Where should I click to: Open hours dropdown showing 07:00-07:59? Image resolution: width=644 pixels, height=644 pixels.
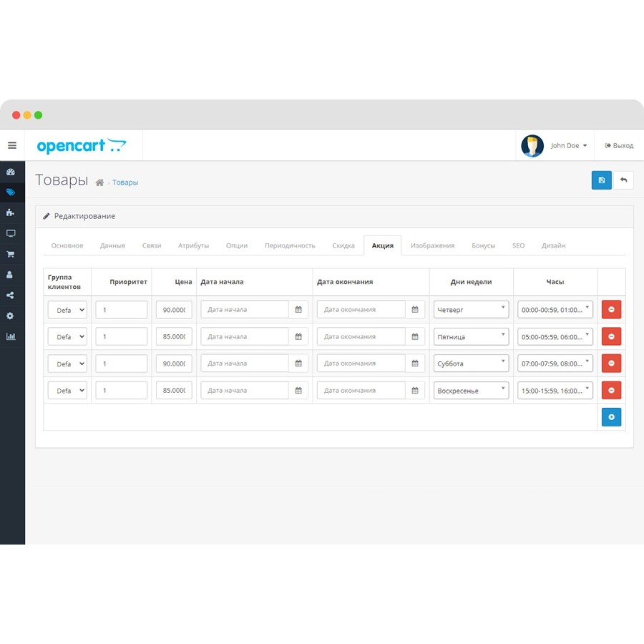pyautogui.click(x=555, y=363)
